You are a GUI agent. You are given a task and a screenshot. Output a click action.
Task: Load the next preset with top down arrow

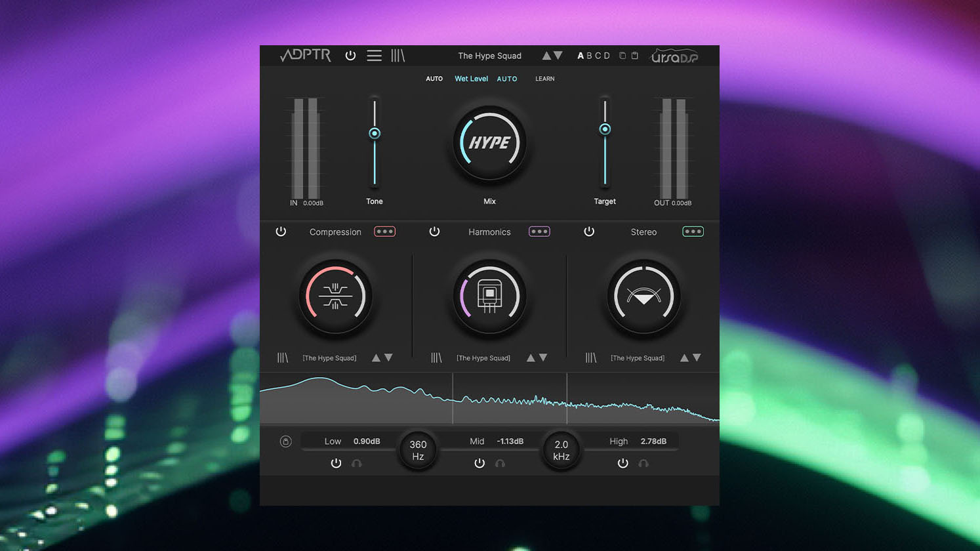click(x=558, y=56)
